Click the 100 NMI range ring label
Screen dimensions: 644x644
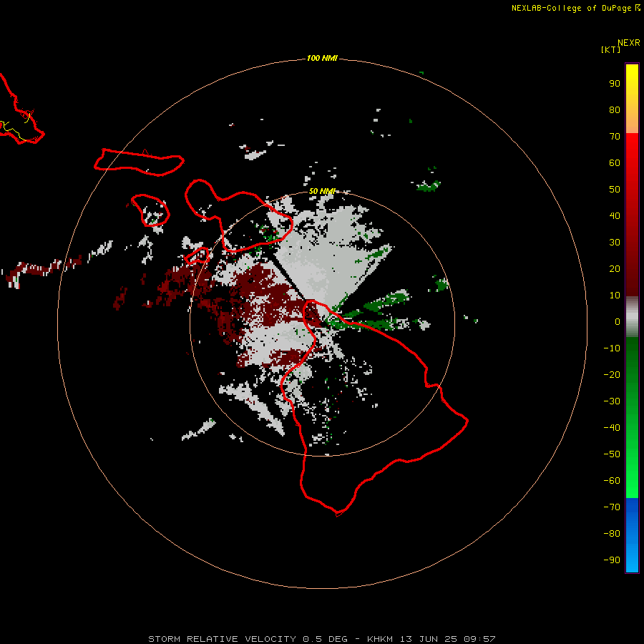tap(322, 58)
